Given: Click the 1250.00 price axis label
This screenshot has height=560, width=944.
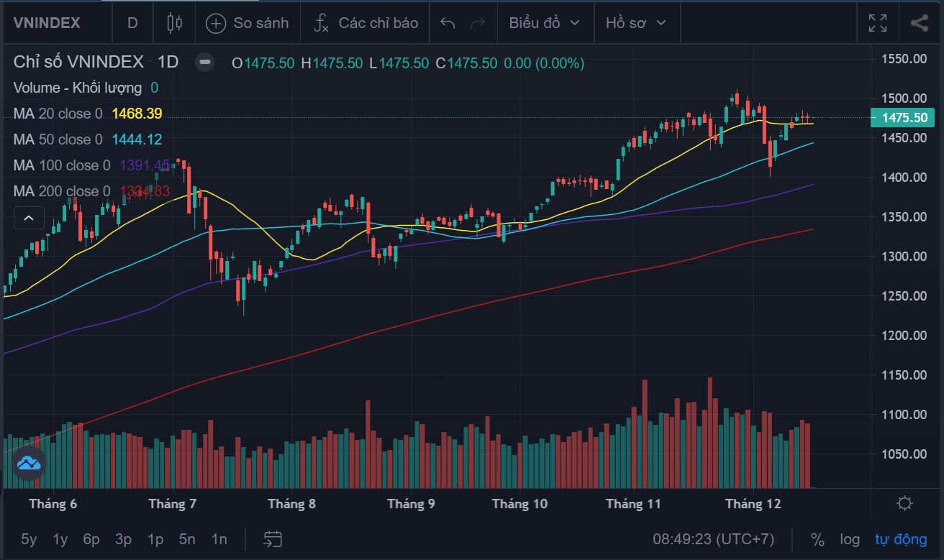Looking at the screenshot, I should tap(904, 295).
